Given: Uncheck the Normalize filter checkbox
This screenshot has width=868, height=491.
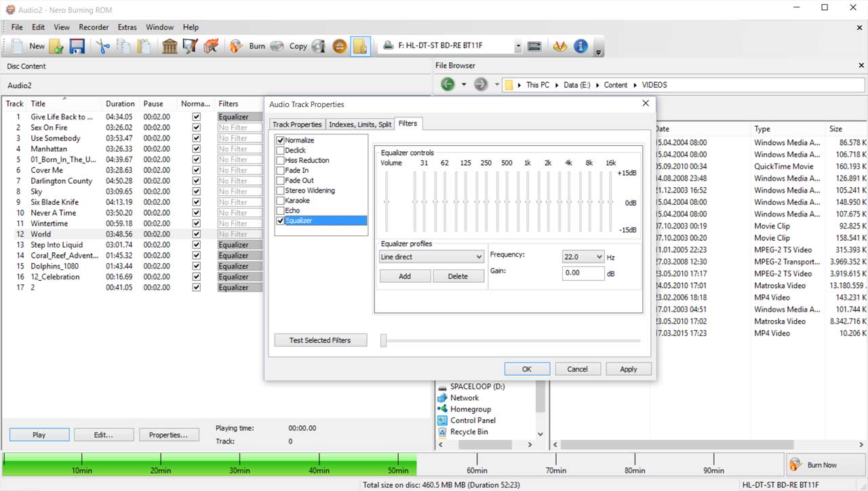Looking at the screenshot, I should 281,140.
